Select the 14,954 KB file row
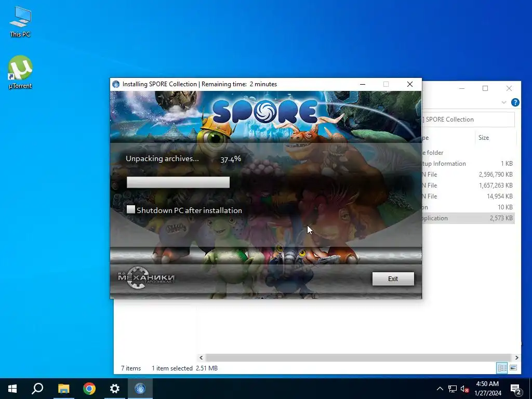Viewport: 532px width, 399px height. 468,196
